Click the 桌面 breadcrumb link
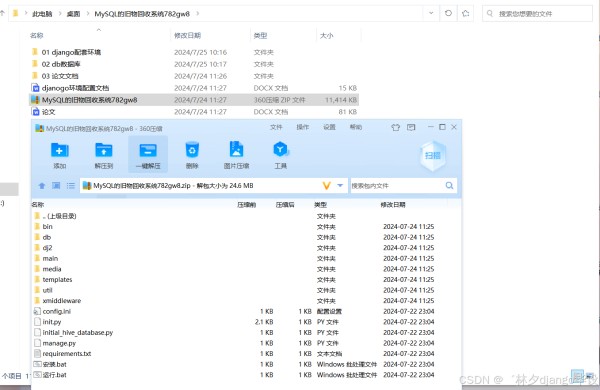The height and width of the screenshot is (390, 600). tap(73, 14)
